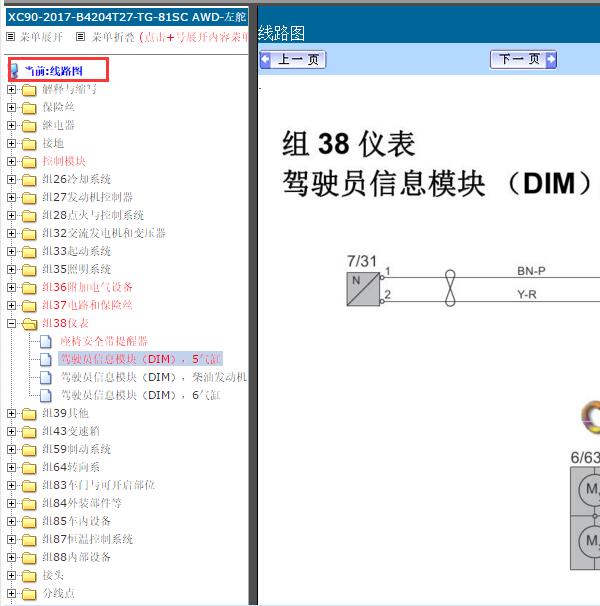Click the 当前:线路图 heading link
The width and height of the screenshot is (600, 606).
(54, 71)
